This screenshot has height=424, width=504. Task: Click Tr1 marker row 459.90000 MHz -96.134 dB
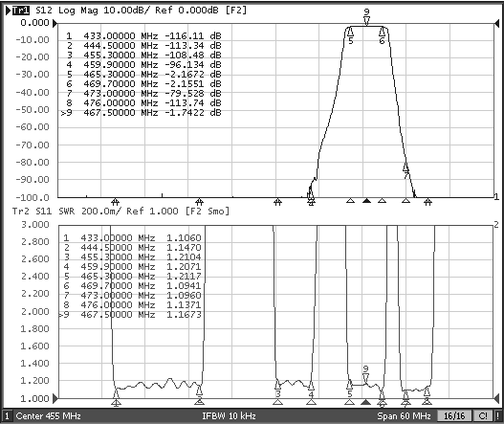tap(143, 65)
